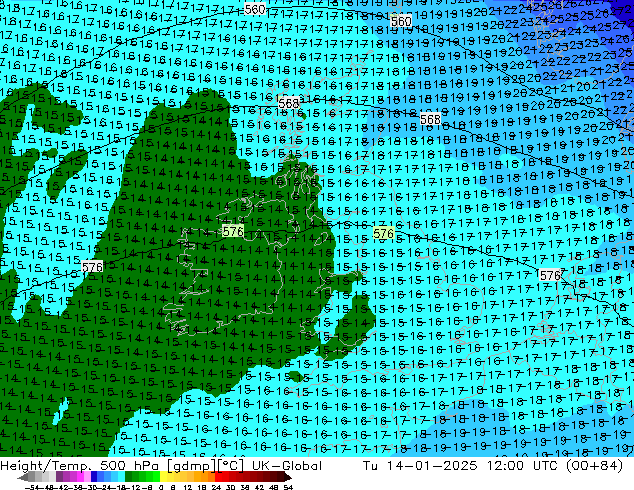The image size is (634, 490).
Task: Click the 'Tu' weekday abbreviation
Action: click(370, 466)
